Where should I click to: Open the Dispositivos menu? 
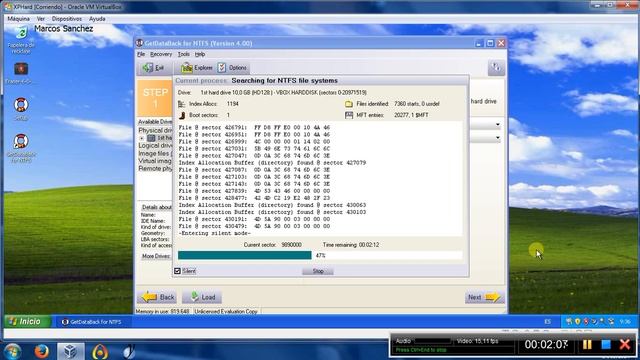67,19
